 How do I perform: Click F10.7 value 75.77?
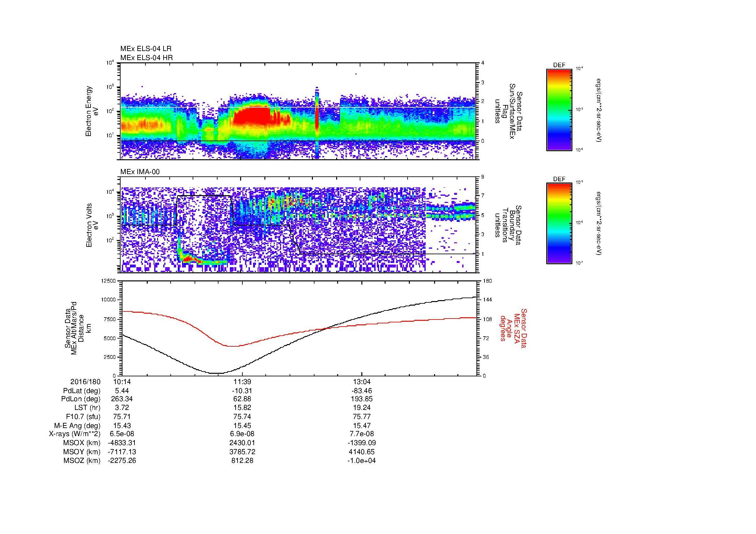pyautogui.click(x=362, y=416)
